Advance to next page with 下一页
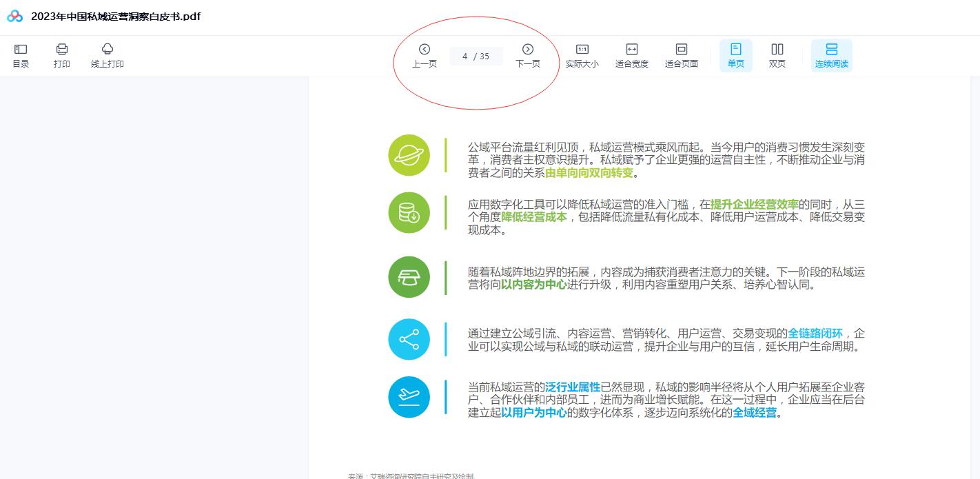 pyautogui.click(x=528, y=55)
